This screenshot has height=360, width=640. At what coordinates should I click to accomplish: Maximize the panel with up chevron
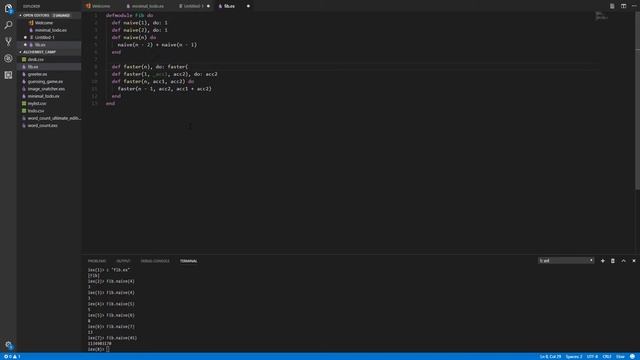(623, 261)
